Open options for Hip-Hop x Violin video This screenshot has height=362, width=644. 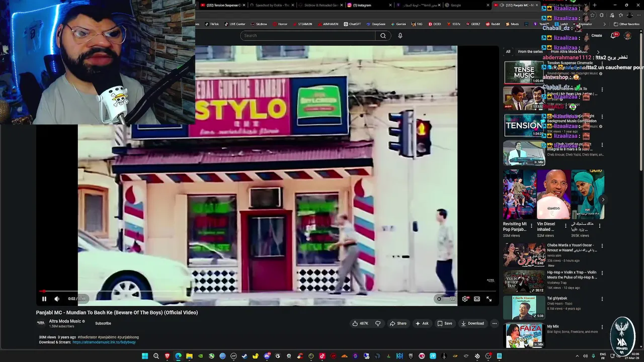coord(602,274)
